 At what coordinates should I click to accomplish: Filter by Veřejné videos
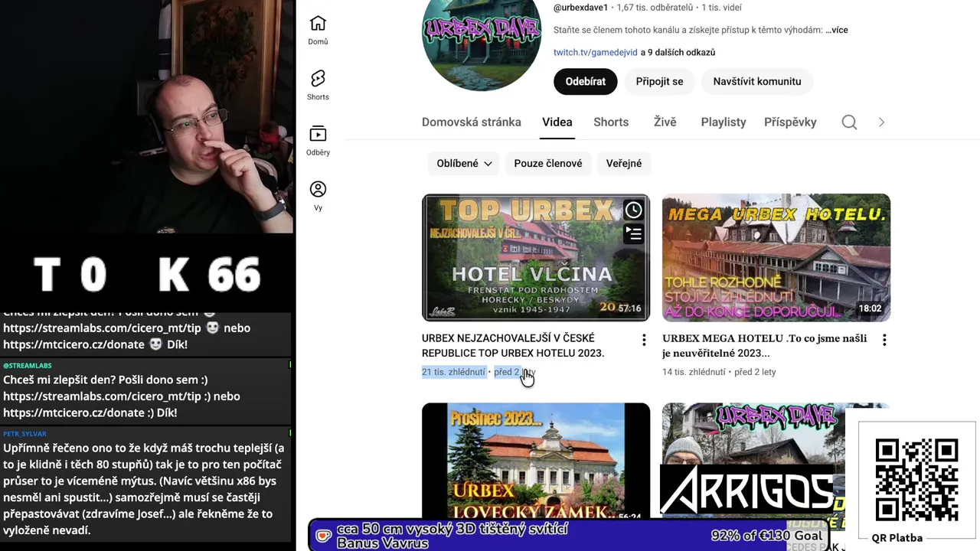click(x=624, y=163)
